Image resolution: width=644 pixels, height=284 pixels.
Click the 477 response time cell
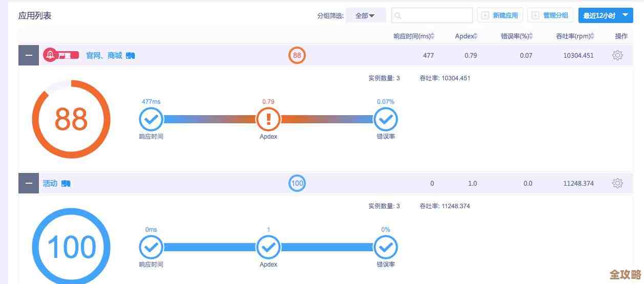click(x=428, y=55)
